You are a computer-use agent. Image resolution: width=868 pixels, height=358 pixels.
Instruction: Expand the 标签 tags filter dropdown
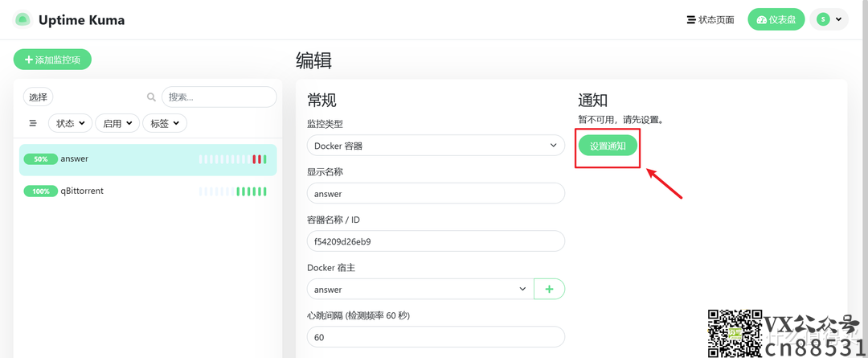point(164,123)
